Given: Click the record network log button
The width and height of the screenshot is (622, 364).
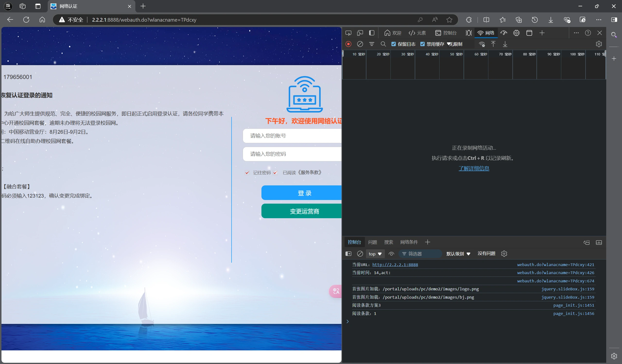Looking at the screenshot, I should (x=348, y=44).
